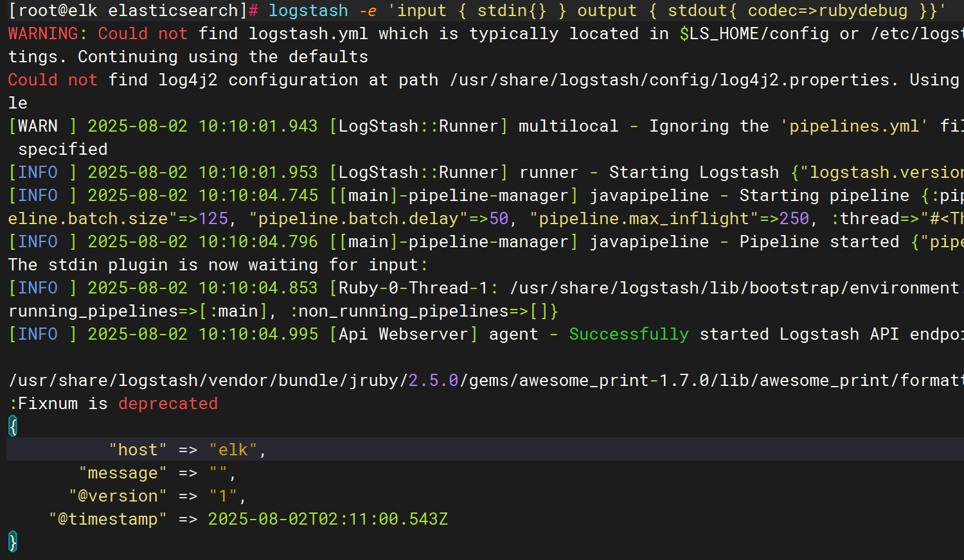Click the @version value "1"
This screenshot has width=964, height=560.
click(x=224, y=496)
